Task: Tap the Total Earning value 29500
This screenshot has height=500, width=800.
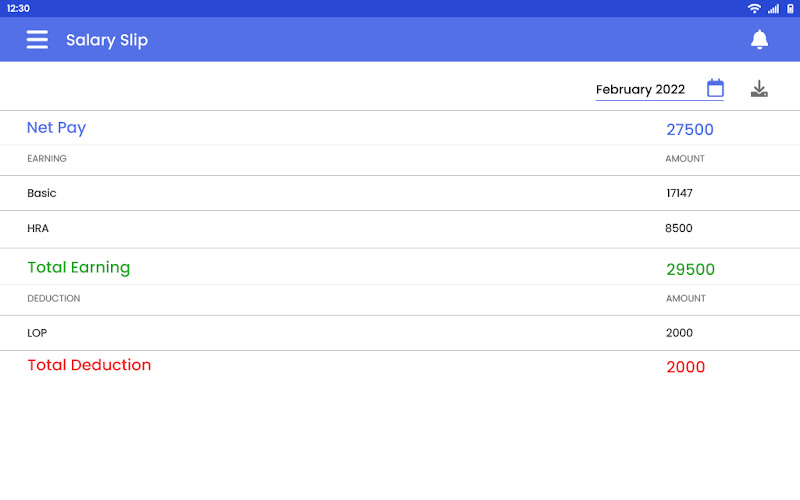Action: coord(690,270)
